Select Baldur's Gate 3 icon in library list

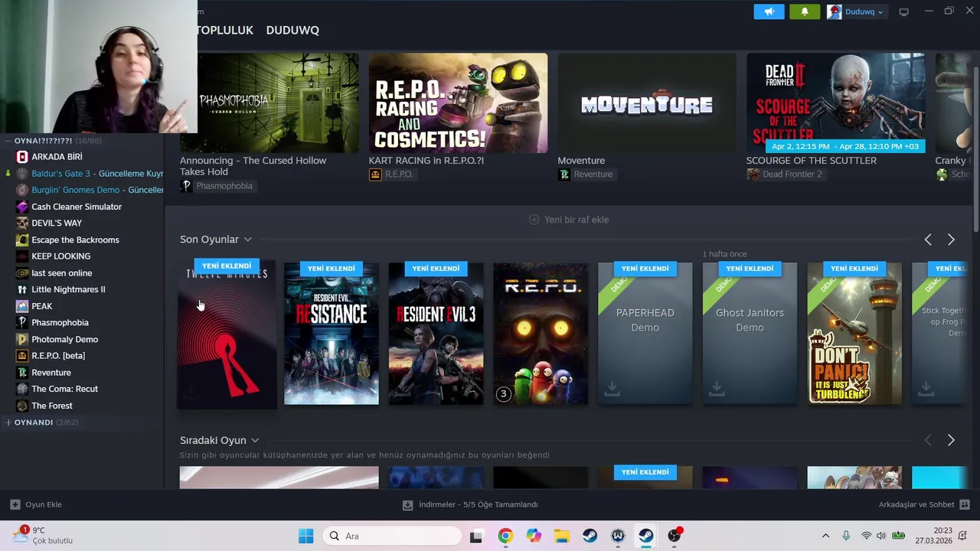(x=22, y=174)
